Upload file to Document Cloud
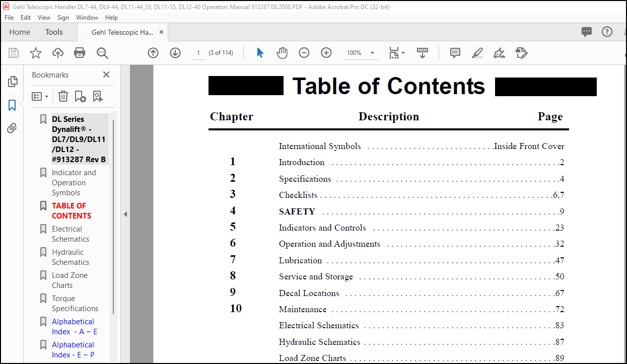627x364 pixels. click(x=58, y=53)
